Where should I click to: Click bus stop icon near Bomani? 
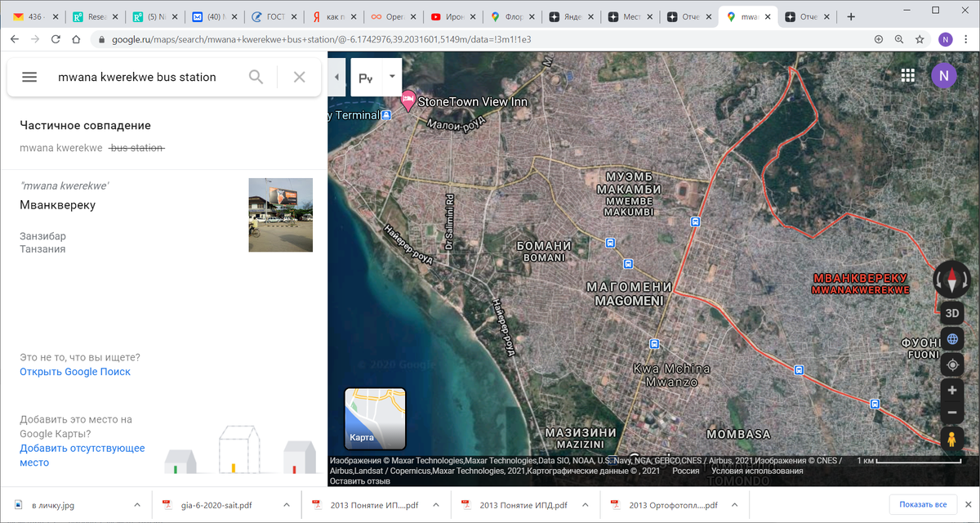(610, 243)
